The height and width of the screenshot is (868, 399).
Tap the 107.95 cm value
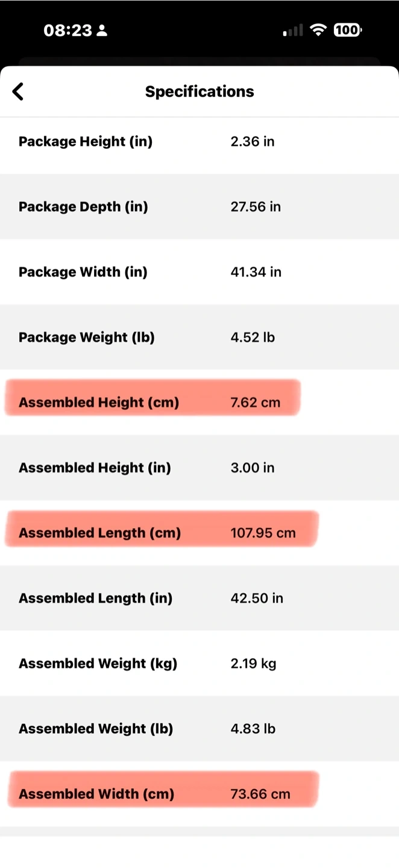point(263,533)
